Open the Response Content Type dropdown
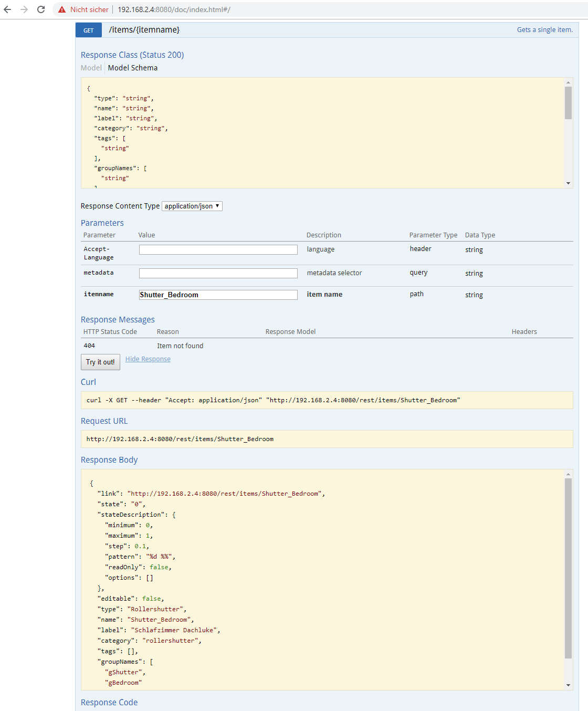This screenshot has height=711, width=588. [x=192, y=206]
